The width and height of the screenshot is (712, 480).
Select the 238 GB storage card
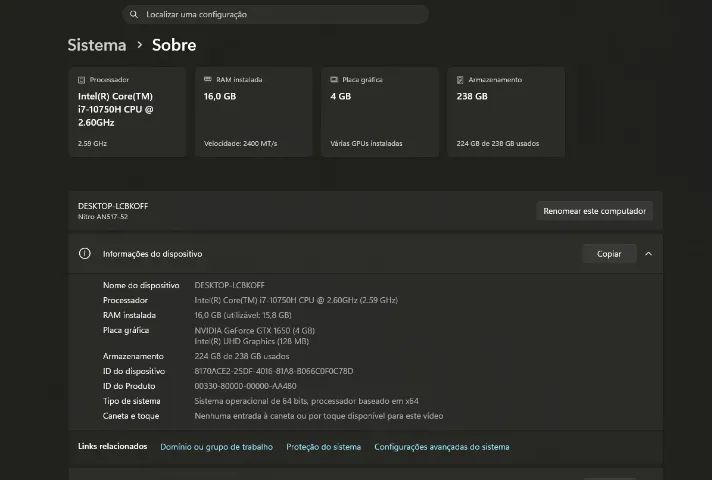point(506,112)
